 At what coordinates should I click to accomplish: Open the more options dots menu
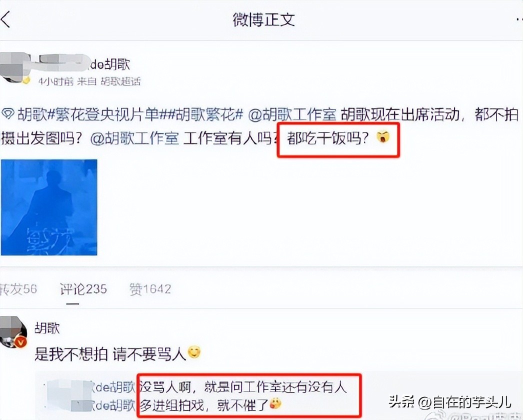(518, 20)
